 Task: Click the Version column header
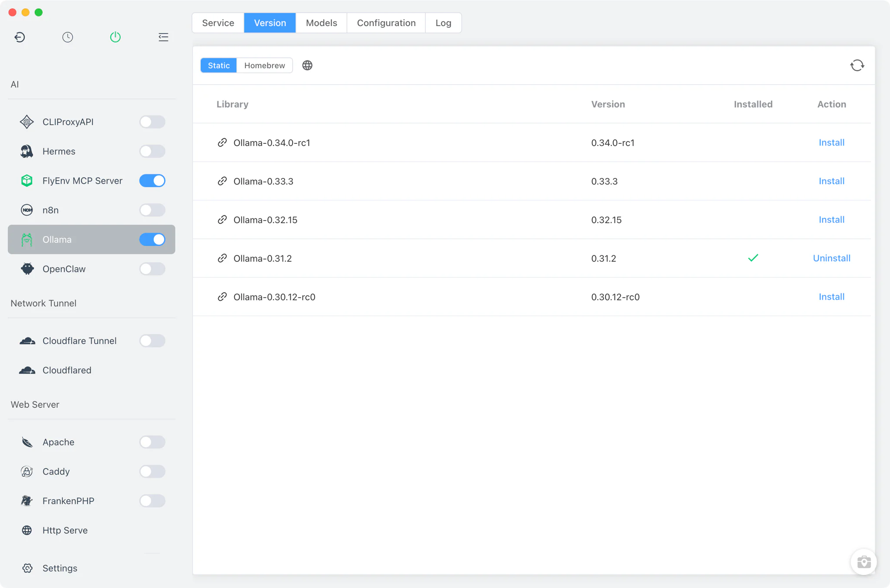coord(608,104)
